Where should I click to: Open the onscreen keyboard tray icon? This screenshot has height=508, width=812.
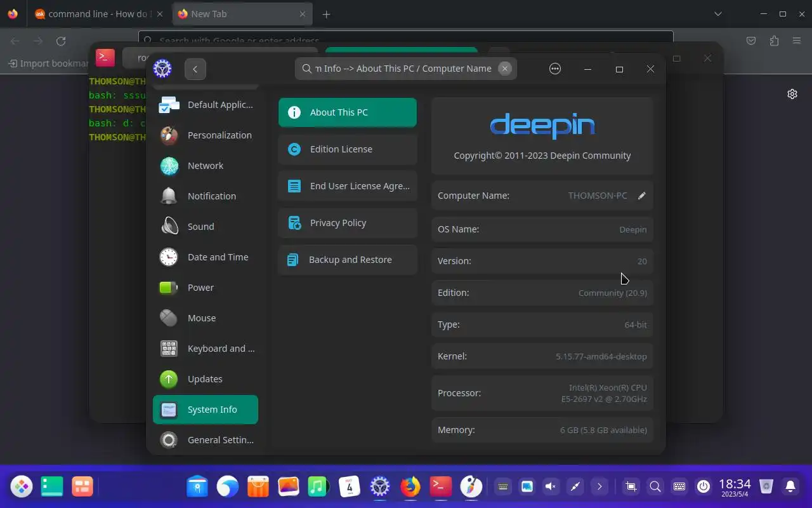click(679, 487)
